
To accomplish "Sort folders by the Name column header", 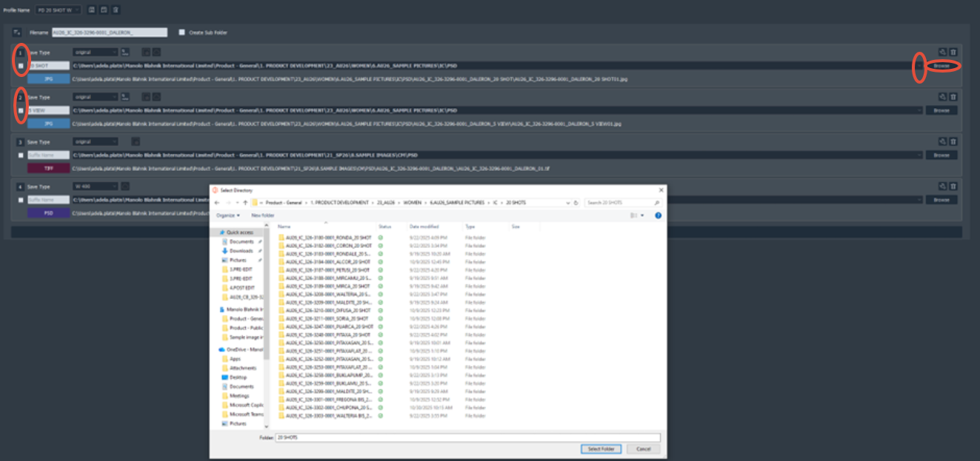I will point(284,226).
